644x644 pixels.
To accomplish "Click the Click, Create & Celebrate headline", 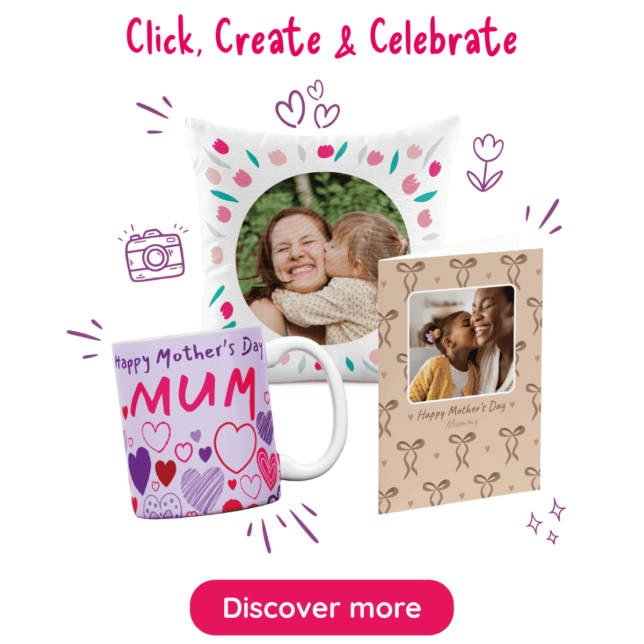I will tap(321, 37).
